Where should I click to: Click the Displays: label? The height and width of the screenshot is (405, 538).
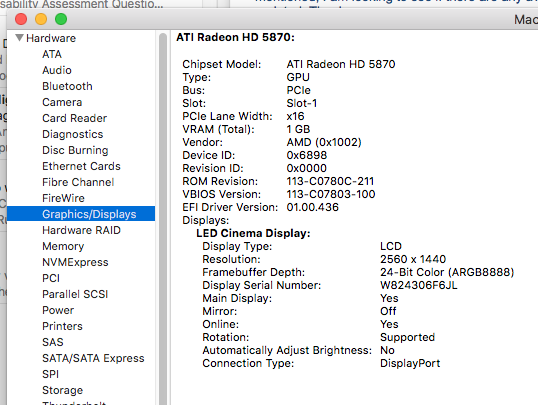pos(206,220)
